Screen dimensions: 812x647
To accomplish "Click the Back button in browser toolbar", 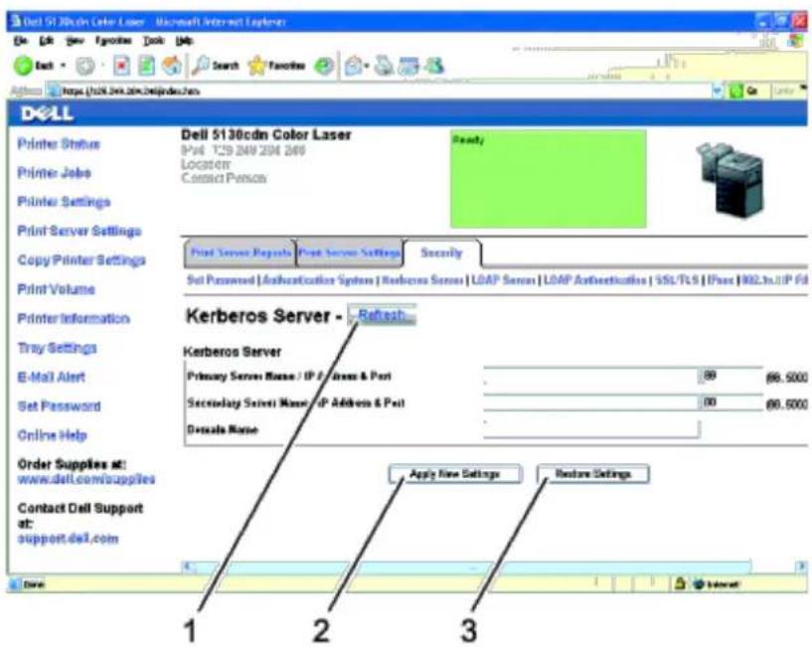I will (34, 66).
